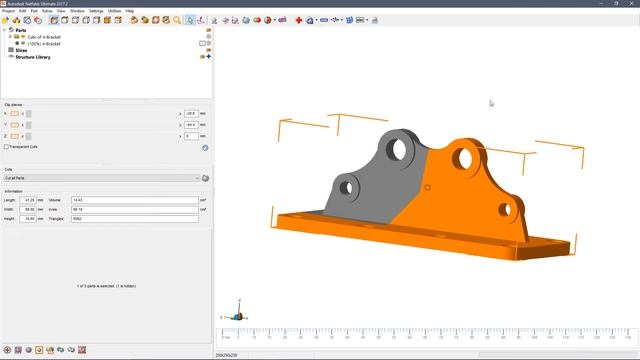Screen dimensions: 640x360
Task: Click the Z clip plane slider handle
Action: click(29, 136)
